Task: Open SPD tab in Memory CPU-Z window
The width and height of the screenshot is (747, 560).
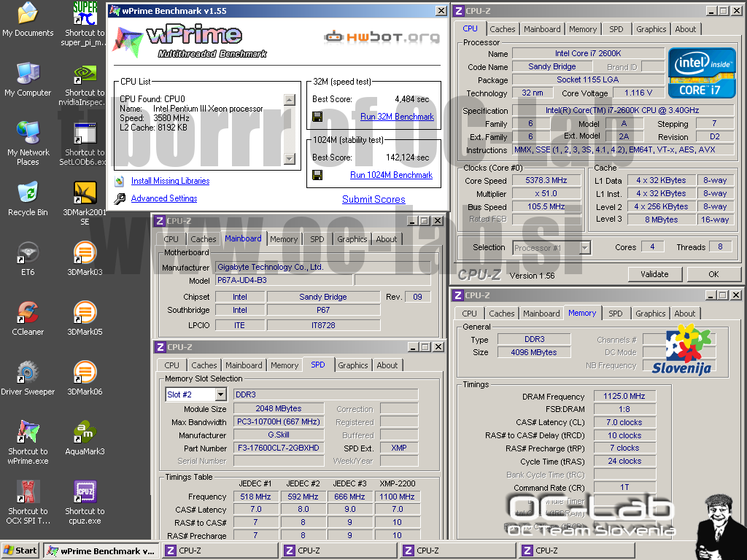Action: coord(615,314)
